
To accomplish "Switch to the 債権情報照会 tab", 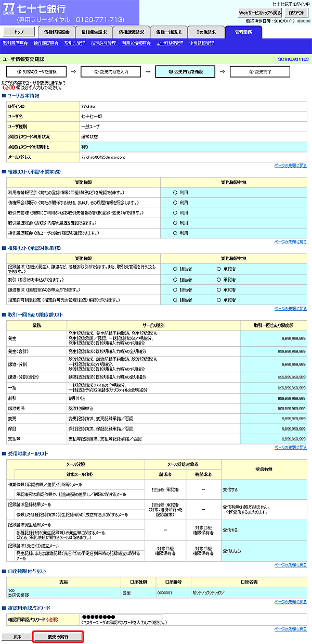I will pyautogui.click(x=56, y=32).
